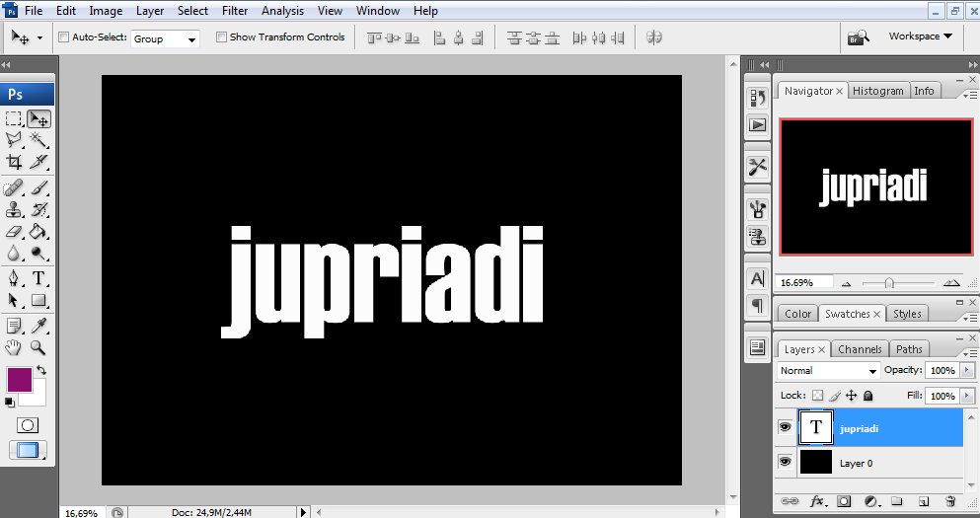This screenshot has width=980, height=518.
Task: Toggle lock image pixels
Action: pos(834,396)
